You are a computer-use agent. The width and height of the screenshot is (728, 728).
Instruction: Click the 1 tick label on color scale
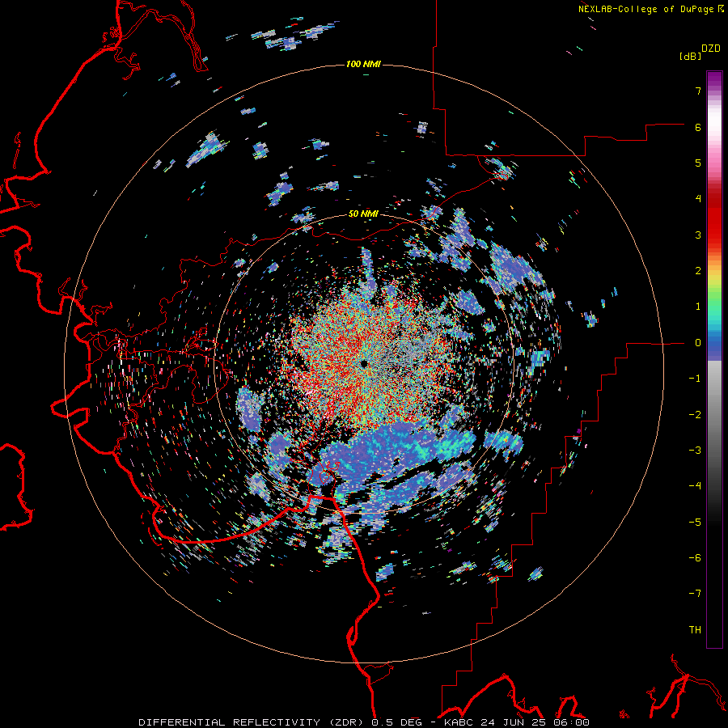[698, 307]
